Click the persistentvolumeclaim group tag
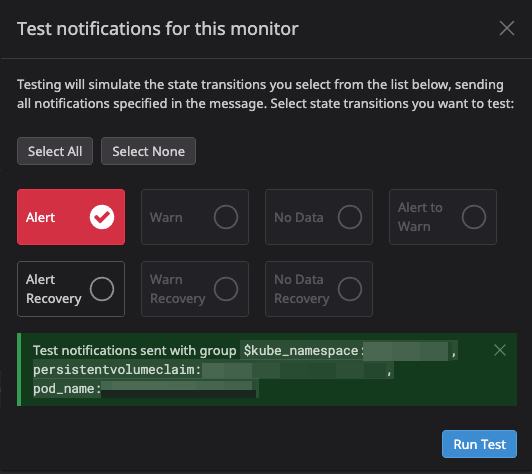Screen dimensions: 532x474 coord(213,369)
